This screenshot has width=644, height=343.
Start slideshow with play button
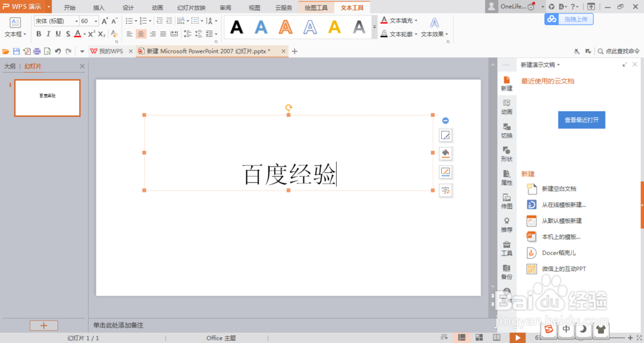point(518,337)
